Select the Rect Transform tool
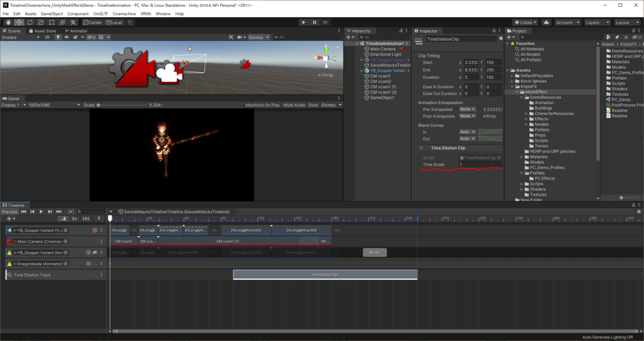Screen dimensions: 644x341 (x=52, y=23)
